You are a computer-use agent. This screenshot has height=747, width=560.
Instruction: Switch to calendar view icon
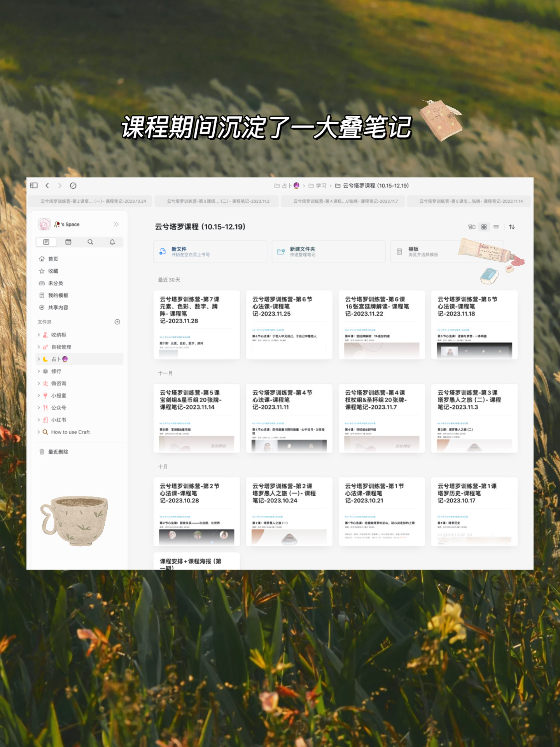click(x=68, y=242)
